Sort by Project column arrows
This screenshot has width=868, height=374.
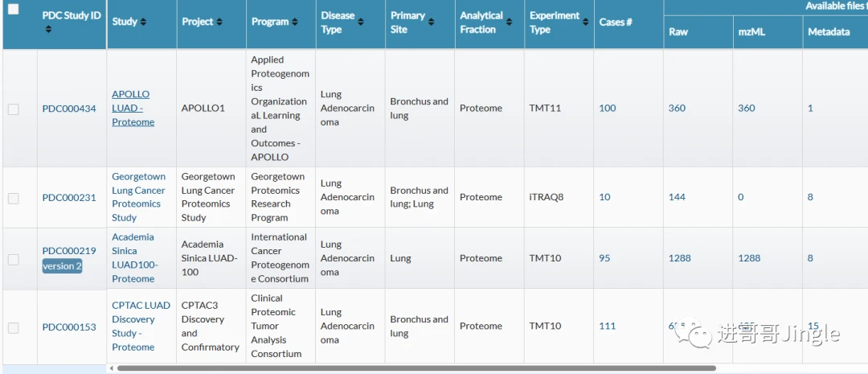(219, 22)
